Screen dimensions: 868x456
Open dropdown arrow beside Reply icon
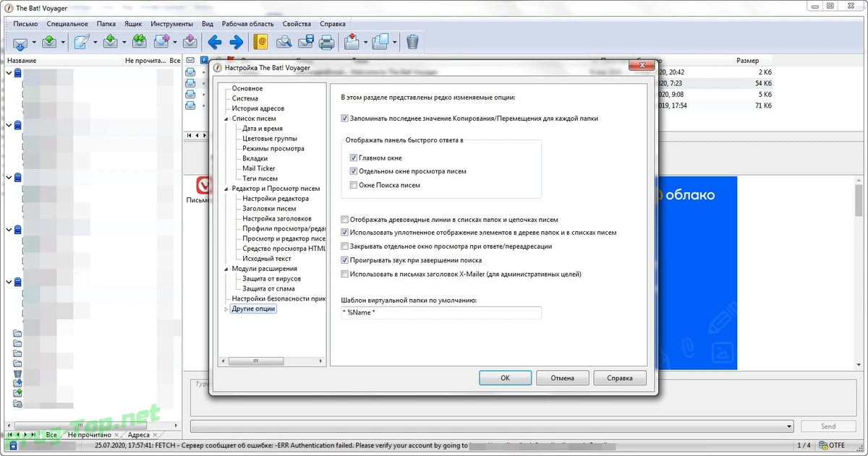click(124, 42)
